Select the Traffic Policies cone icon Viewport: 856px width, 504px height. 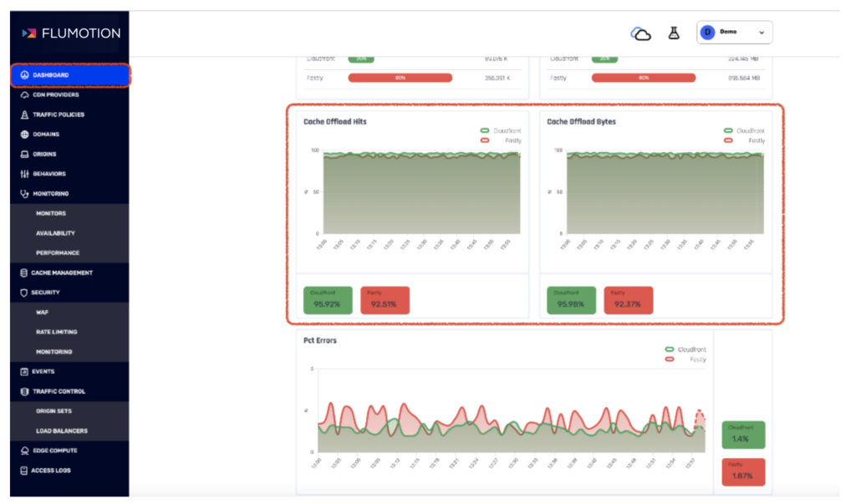[24, 115]
